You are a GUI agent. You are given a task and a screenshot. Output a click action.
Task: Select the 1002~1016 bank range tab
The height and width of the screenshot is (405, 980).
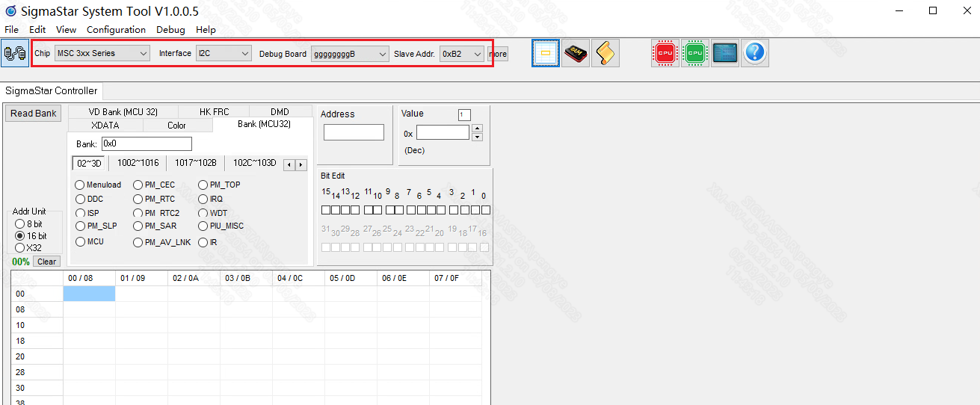click(x=138, y=163)
